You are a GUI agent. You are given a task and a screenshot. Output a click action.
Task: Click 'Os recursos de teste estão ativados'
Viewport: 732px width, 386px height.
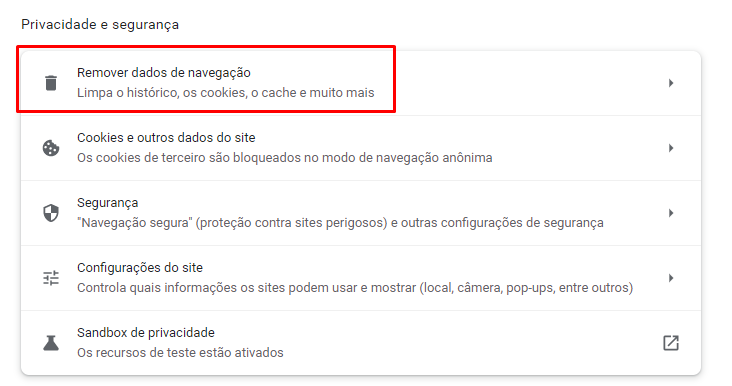(x=180, y=352)
